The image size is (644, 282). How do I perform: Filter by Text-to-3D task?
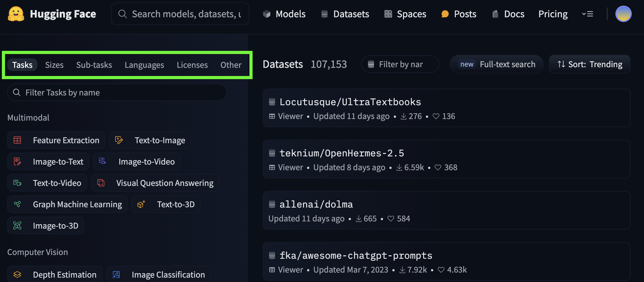(166, 204)
